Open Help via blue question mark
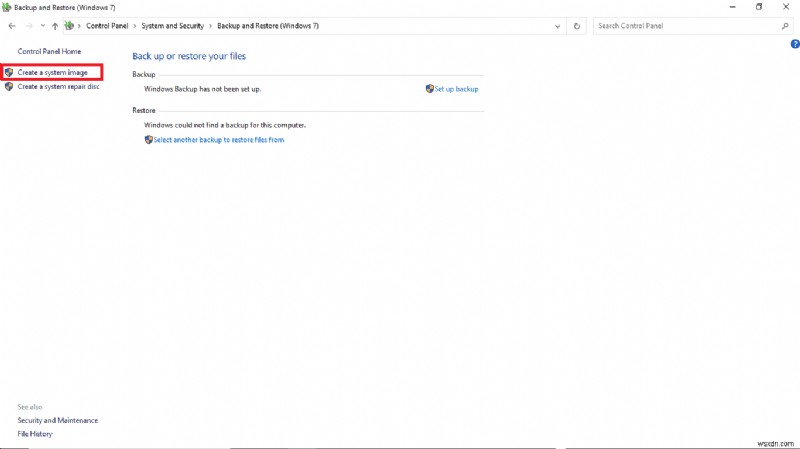 (795, 44)
